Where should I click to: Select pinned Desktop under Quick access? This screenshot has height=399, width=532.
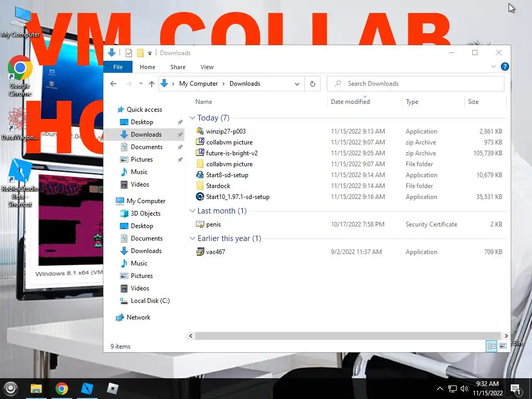tap(142, 122)
